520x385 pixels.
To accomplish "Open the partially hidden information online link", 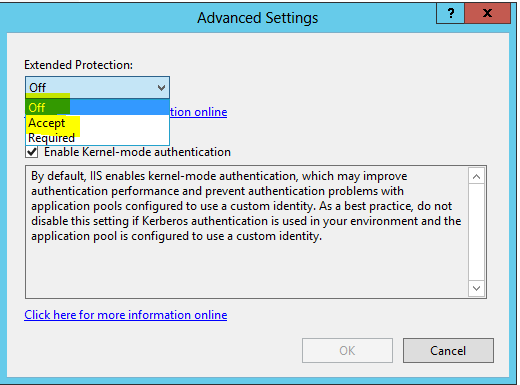I will (x=199, y=112).
